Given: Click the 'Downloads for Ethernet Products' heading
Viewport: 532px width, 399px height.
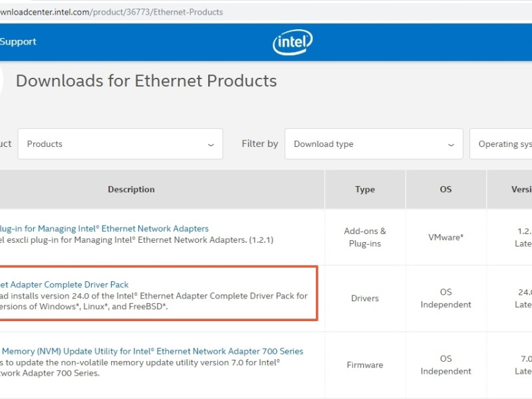Looking at the screenshot, I should [x=146, y=80].
